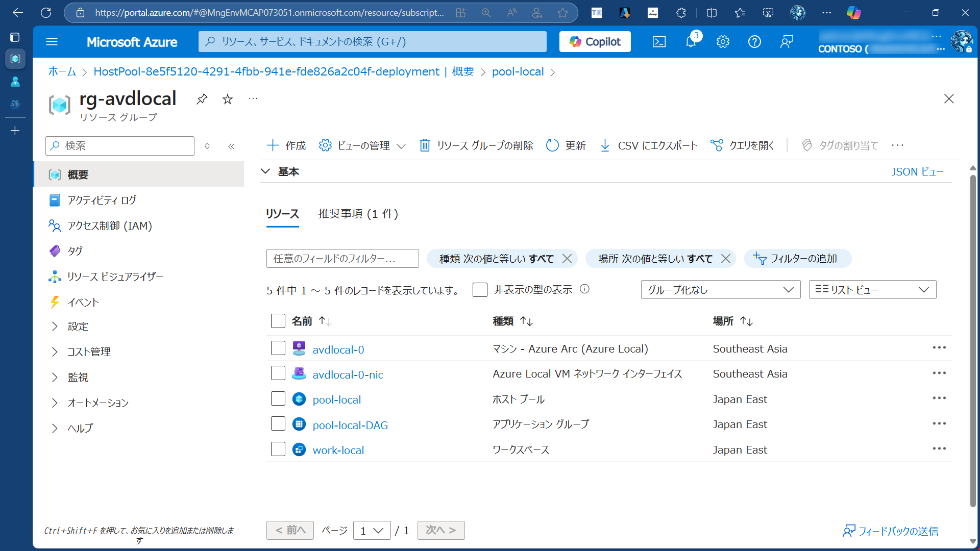Collapse the left menu with double-chevron
Screen dimensions: 980x551
coord(231,146)
